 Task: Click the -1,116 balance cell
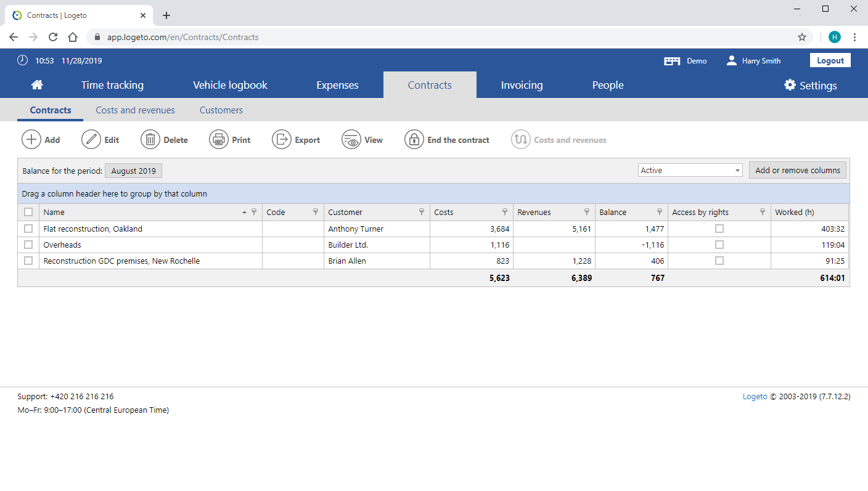[x=631, y=245]
